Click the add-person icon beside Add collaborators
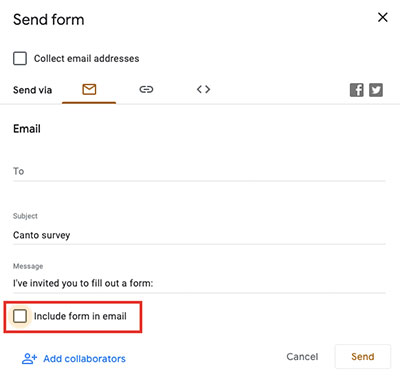Screen dimensions: 400x382 (x=29, y=359)
